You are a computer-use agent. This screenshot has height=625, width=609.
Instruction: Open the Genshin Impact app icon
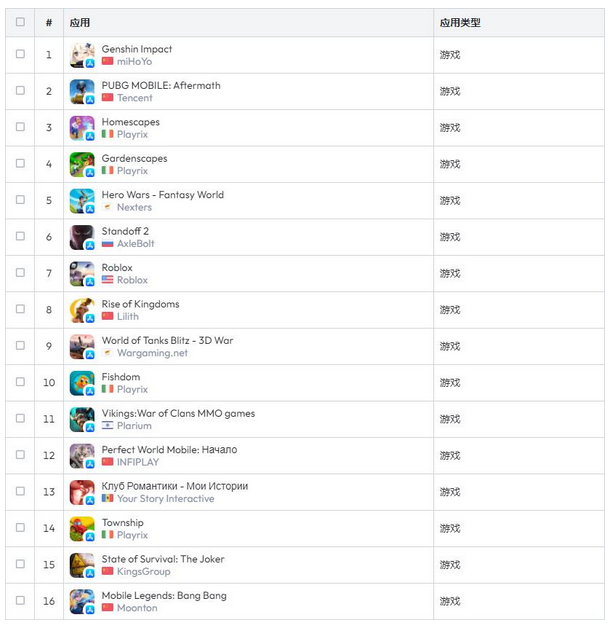click(82, 55)
